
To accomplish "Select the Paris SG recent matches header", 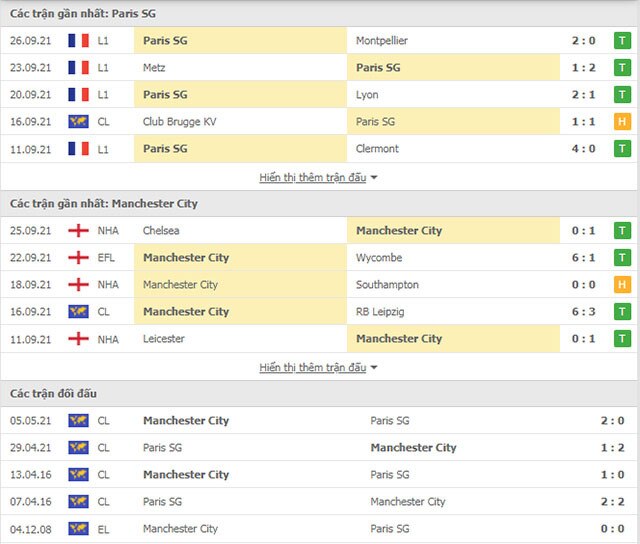I will pyautogui.click(x=83, y=14).
